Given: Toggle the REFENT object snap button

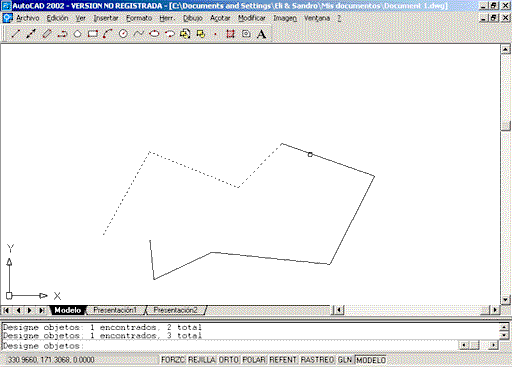Looking at the screenshot, I should point(283,360).
